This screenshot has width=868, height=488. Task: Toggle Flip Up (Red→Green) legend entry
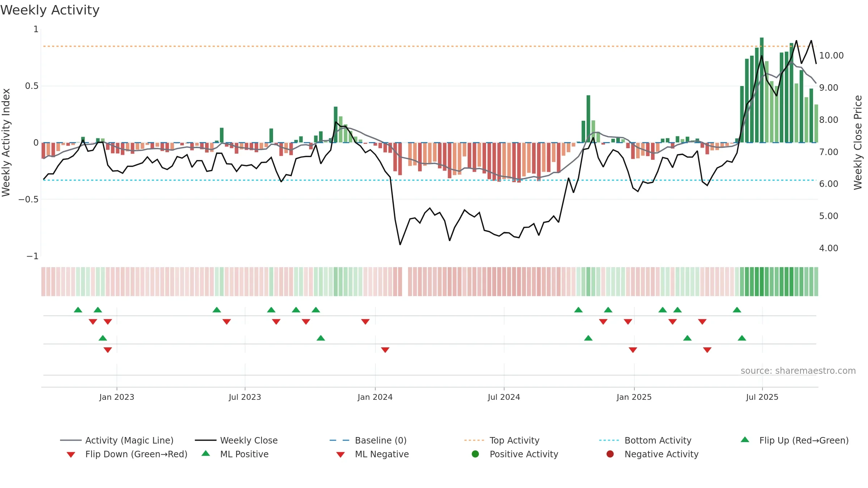pyautogui.click(x=795, y=440)
